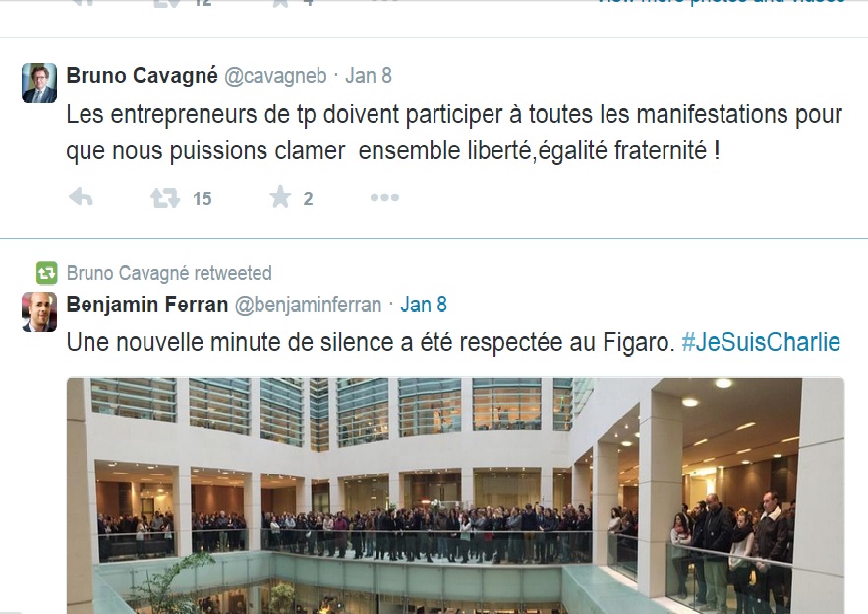Open the @benjaminferran handle
Screen dimensions: 868x614
pos(309,306)
